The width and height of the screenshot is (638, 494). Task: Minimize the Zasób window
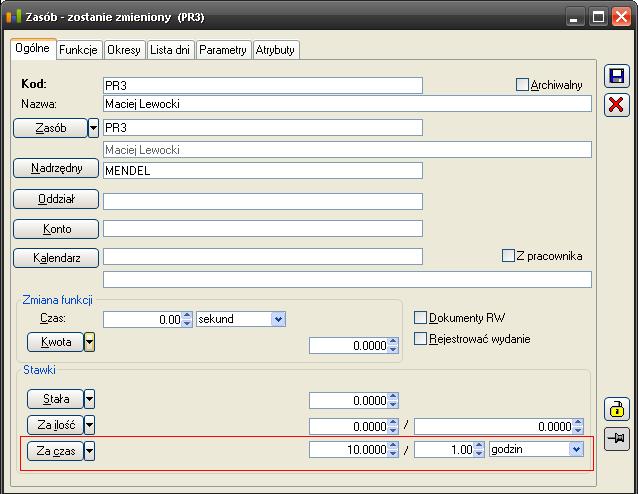tap(574, 17)
